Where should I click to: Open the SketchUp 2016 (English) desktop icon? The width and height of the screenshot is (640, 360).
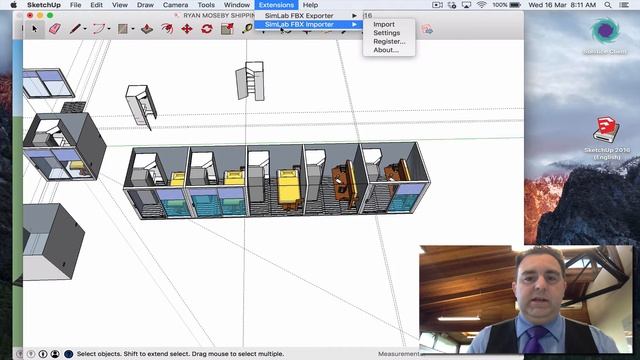point(607,138)
